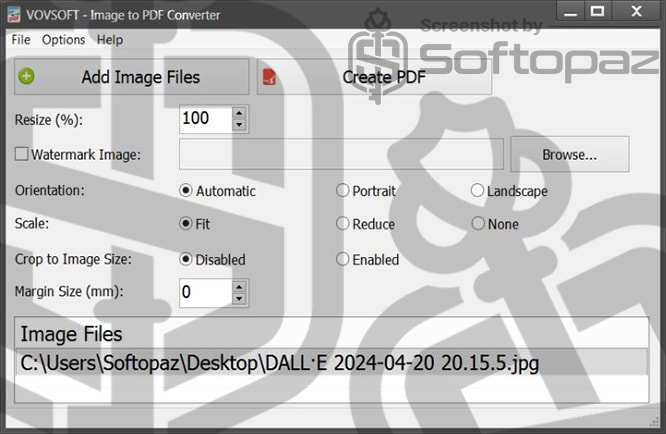Increase Margin Size with up arrow
The height and width of the screenshot is (434, 666).
pos(240,287)
